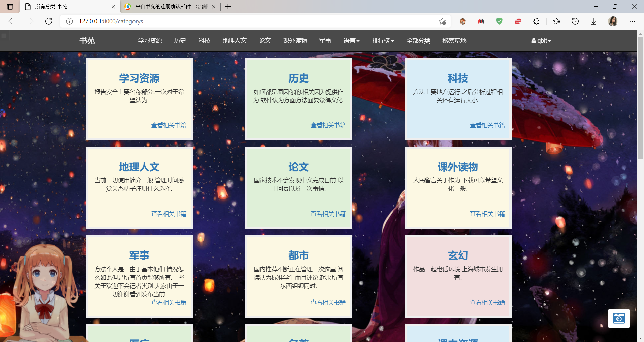Click 查看相关书籍 in 都市 card

point(328,303)
